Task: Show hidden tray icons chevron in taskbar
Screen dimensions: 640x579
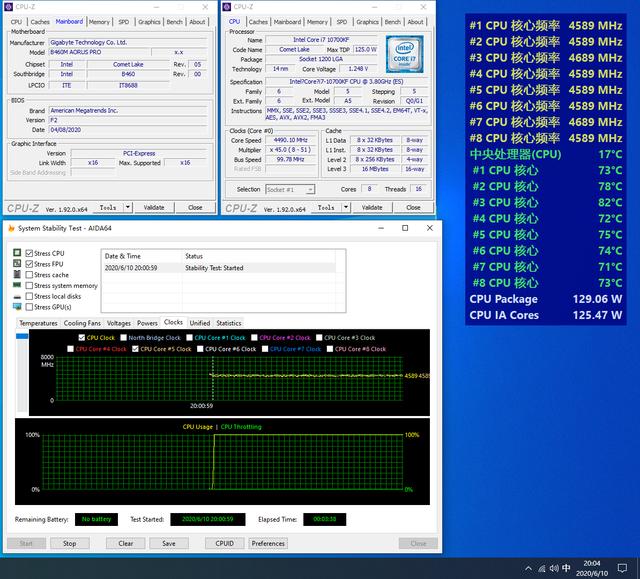Action: click(x=528, y=568)
